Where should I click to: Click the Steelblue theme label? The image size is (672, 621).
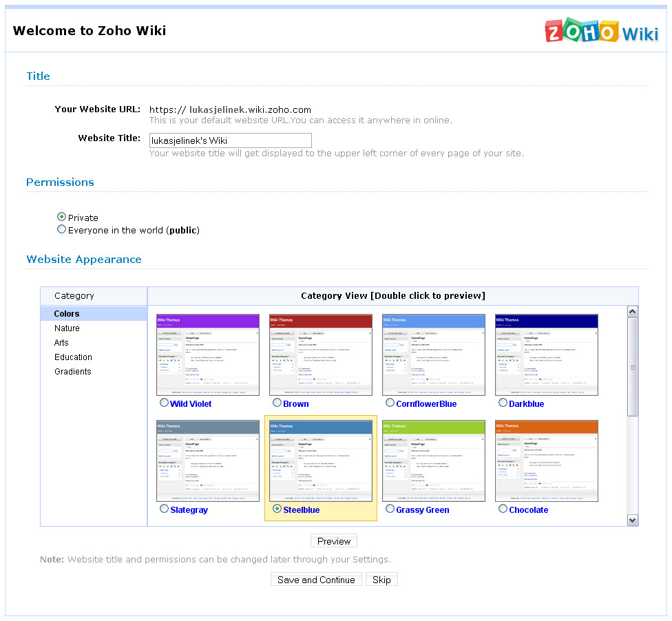pos(302,510)
